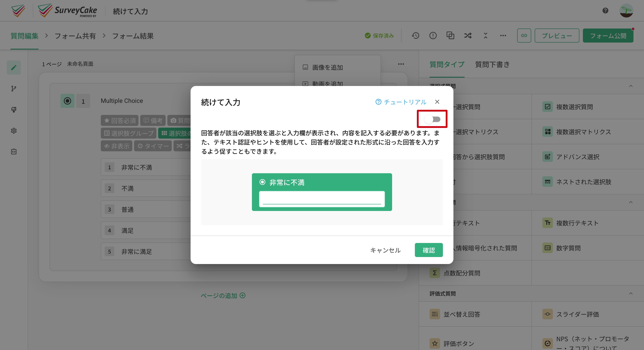This screenshot has width=644, height=350.
Task: Open the paint roller theme sidebar icon
Action: (x=14, y=109)
